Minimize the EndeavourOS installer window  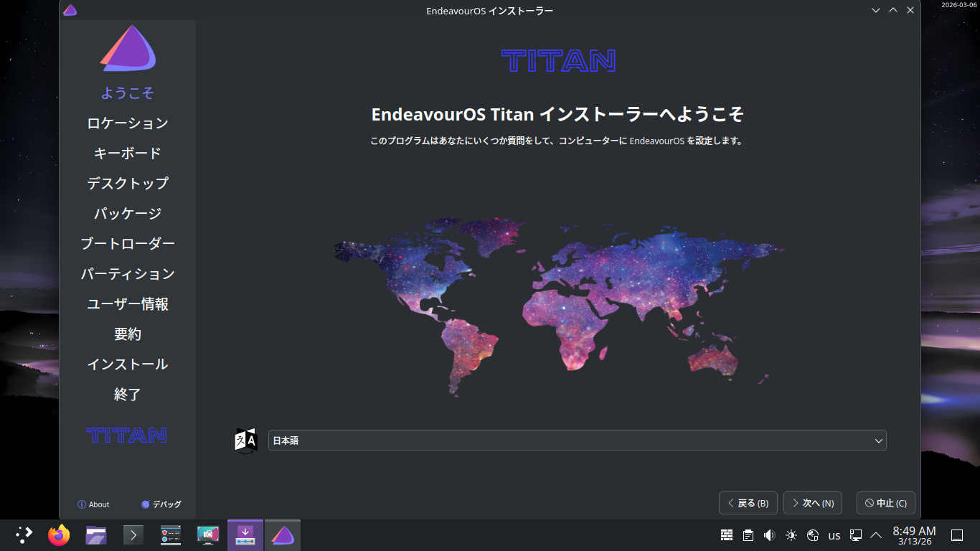[x=876, y=10]
